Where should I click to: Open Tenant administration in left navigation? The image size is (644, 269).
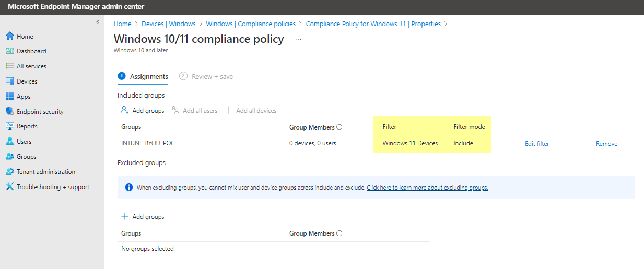[x=46, y=172]
